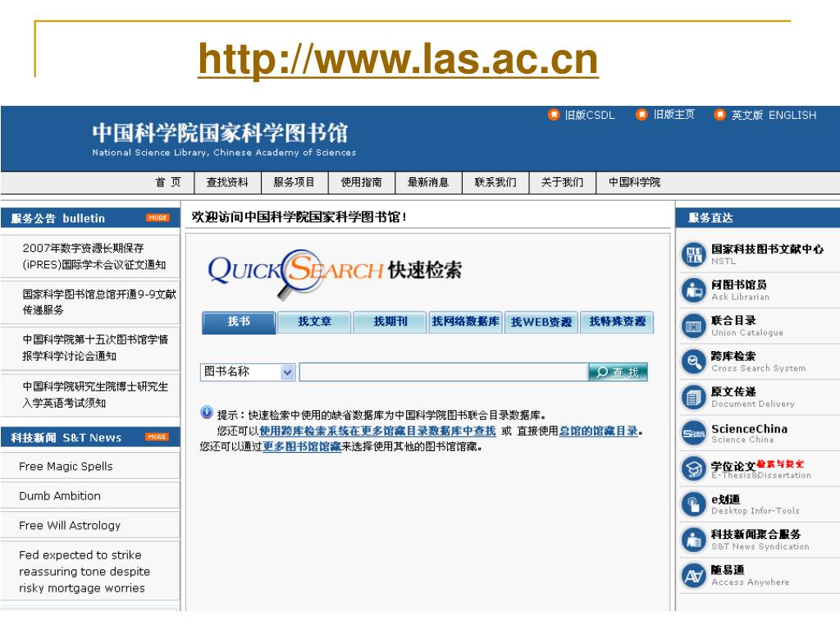
Task: Open the E-Thesis & Dissertation icon
Action: tap(694, 468)
